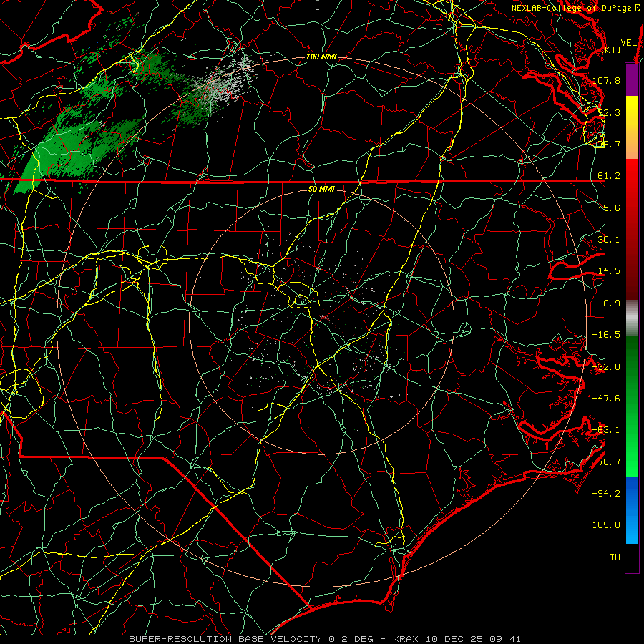Click the [KT] units label
This screenshot has height=644, width=644.
click(x=611, y=49)
